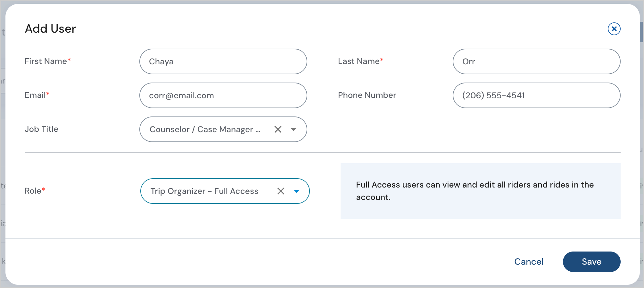The image size is (644, 288).
Task: Click the Role label
Action: pyautogui.click(x=35, y=191)
